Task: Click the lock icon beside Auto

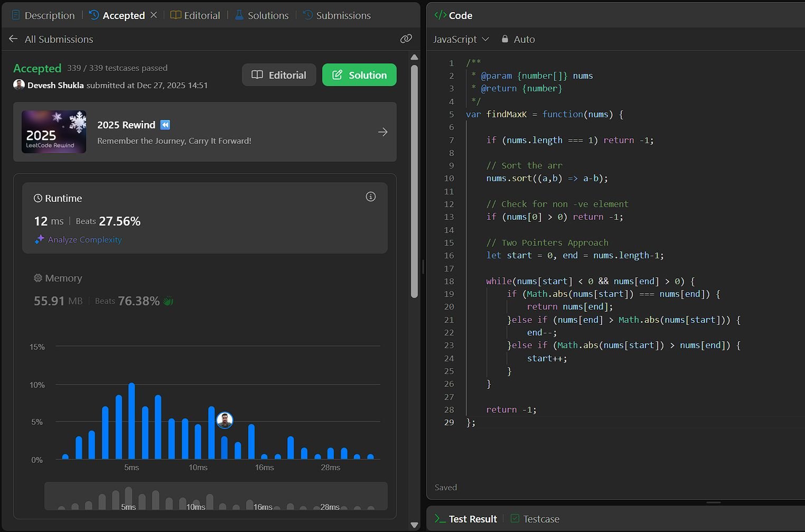Action: 505,39
